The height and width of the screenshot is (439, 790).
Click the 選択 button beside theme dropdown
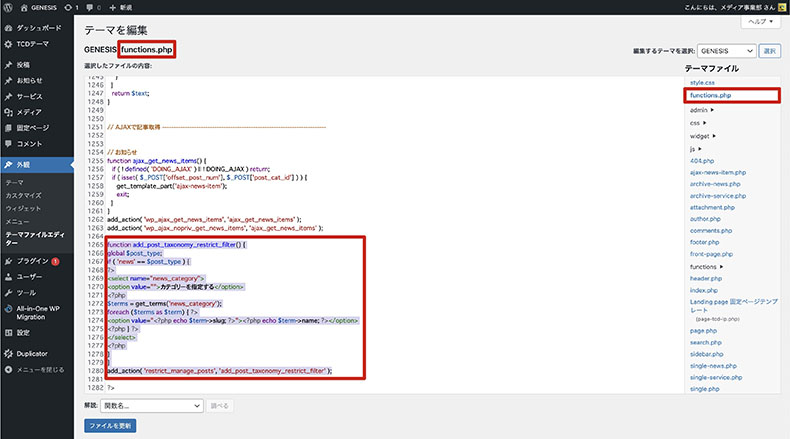[x=770, y=51]
